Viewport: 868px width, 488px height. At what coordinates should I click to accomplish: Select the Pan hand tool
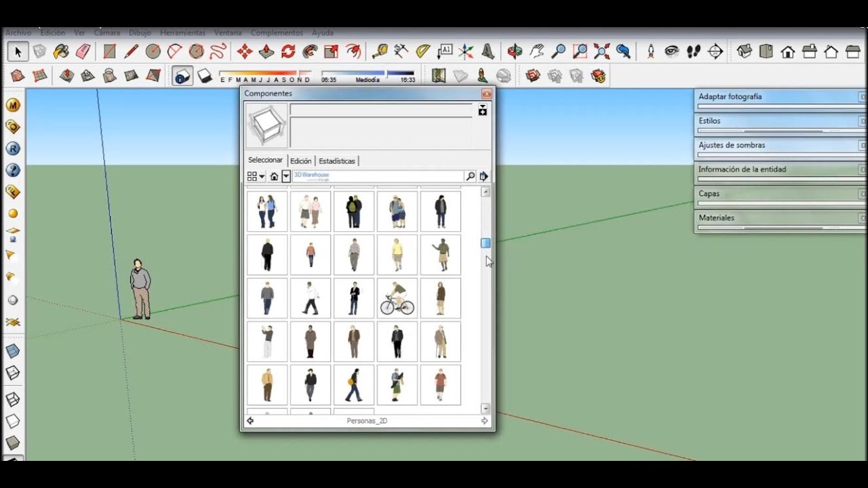536,52
